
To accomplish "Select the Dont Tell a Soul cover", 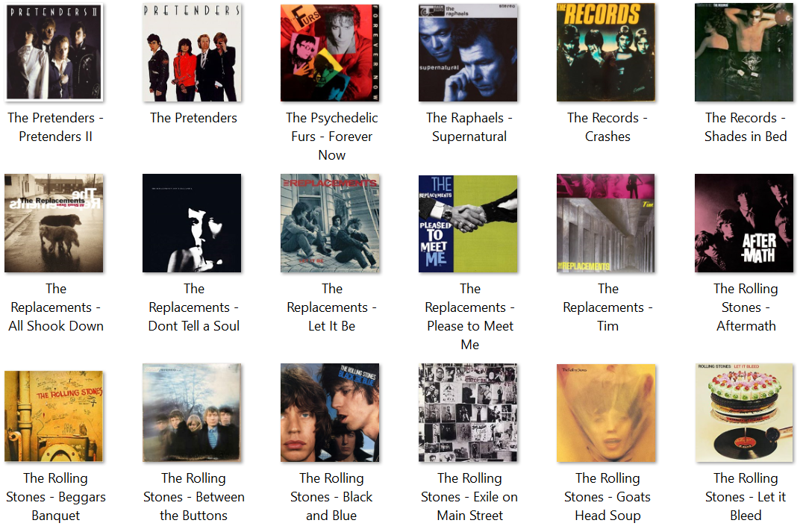I will tap(192, 223).
